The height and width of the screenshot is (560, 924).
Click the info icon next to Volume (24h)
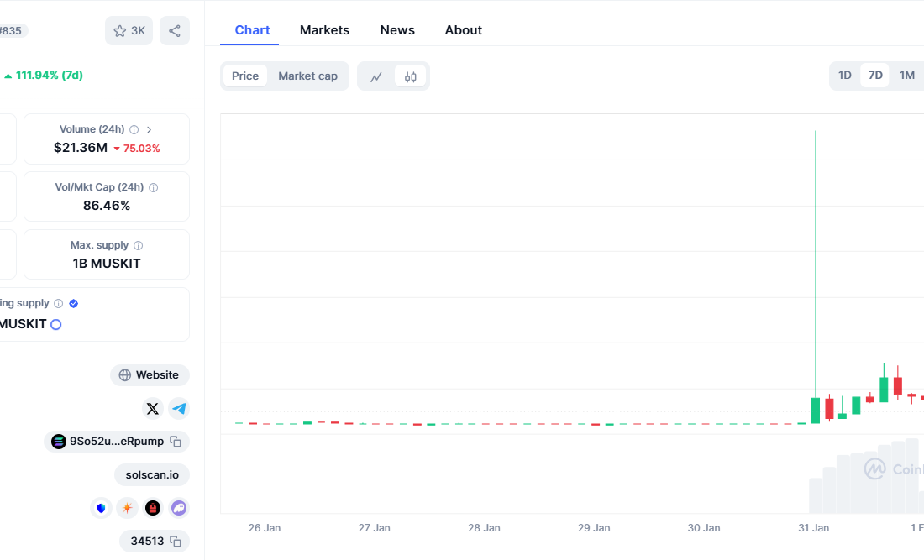coord(134,130)
